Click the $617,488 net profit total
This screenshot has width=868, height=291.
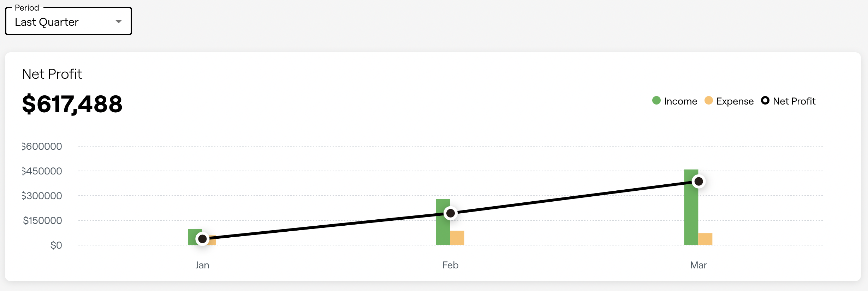72,104
